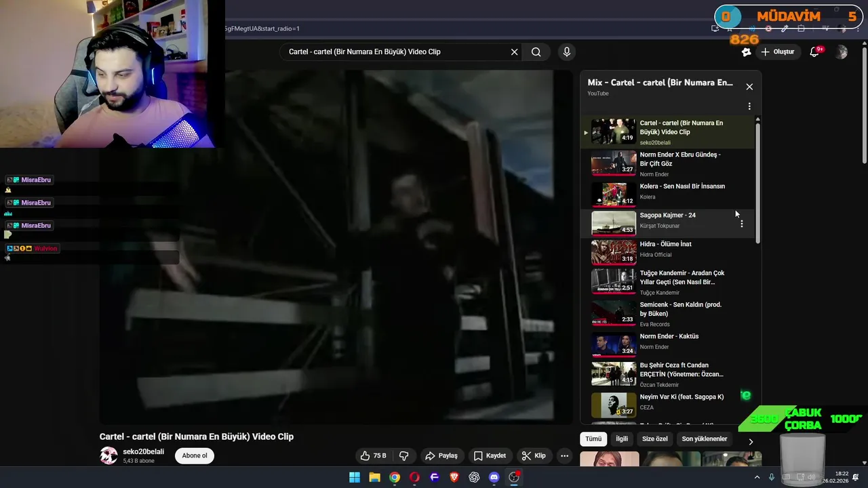
Task: Click the video player area
Action: point(336,246)
